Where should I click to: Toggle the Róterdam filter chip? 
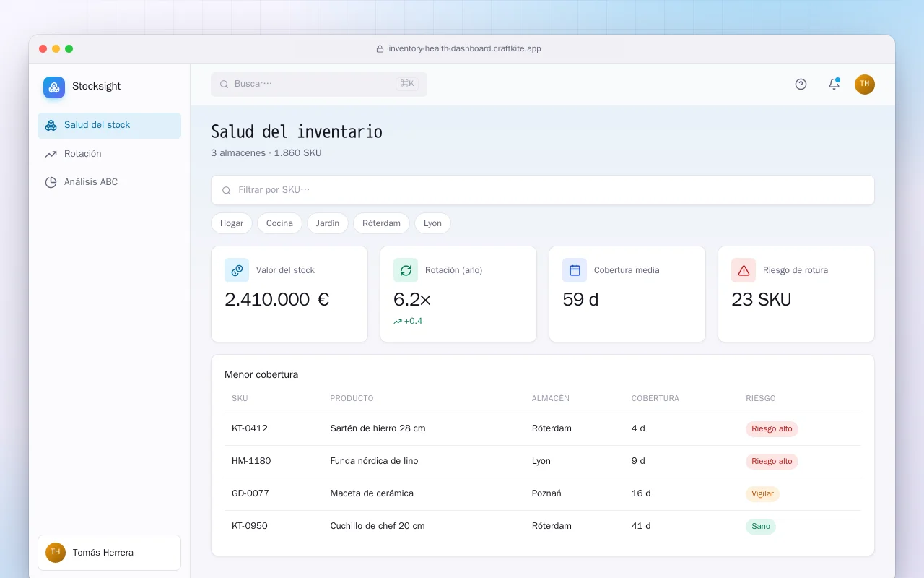coord(381,223)
